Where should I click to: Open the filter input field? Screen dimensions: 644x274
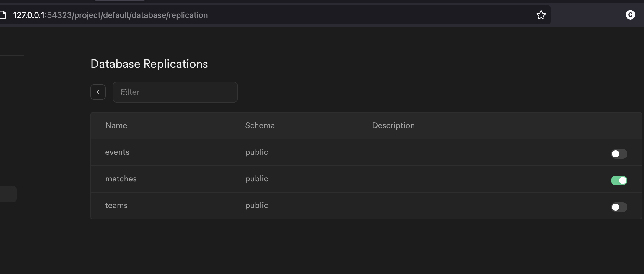(175, 92)
